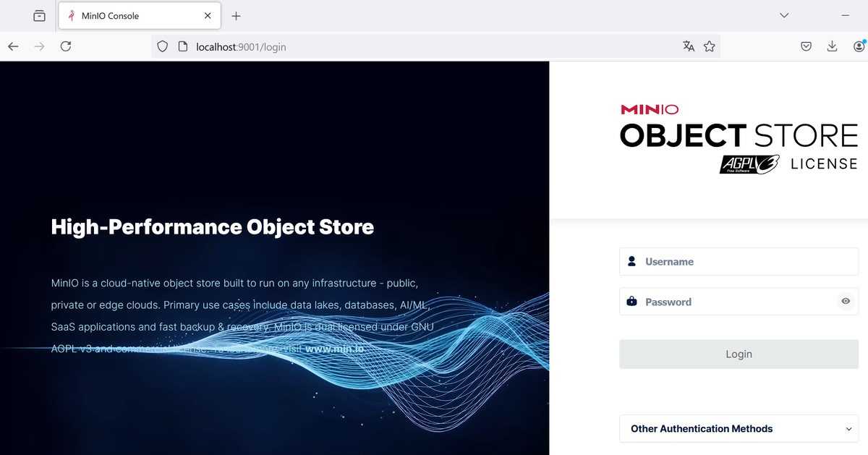
Task: Reload the current page
Action: tap(66, 46)
